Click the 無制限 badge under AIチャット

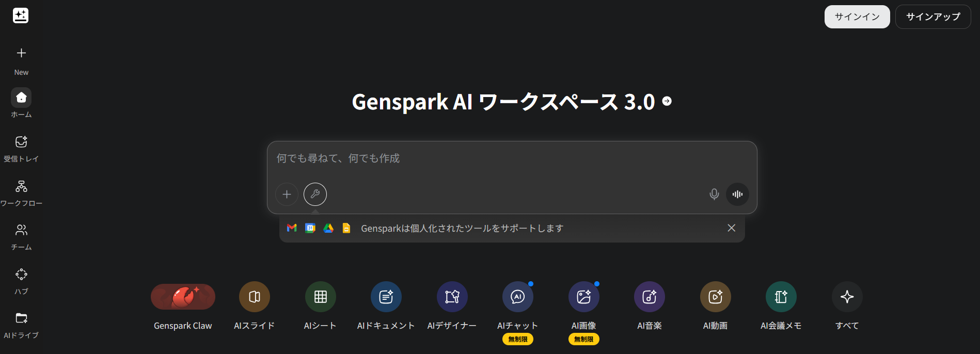pos(518,339)
